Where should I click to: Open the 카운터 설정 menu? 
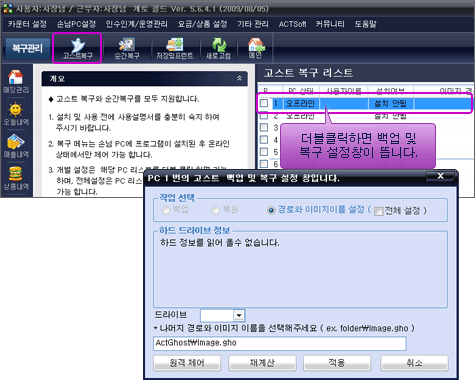(x=27, y=24)
